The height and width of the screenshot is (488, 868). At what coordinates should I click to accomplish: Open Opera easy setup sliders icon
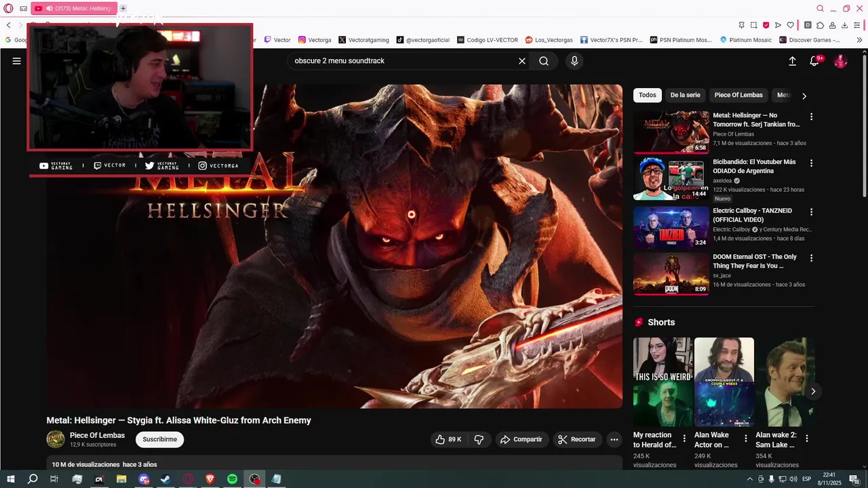[x=857, y=25]
